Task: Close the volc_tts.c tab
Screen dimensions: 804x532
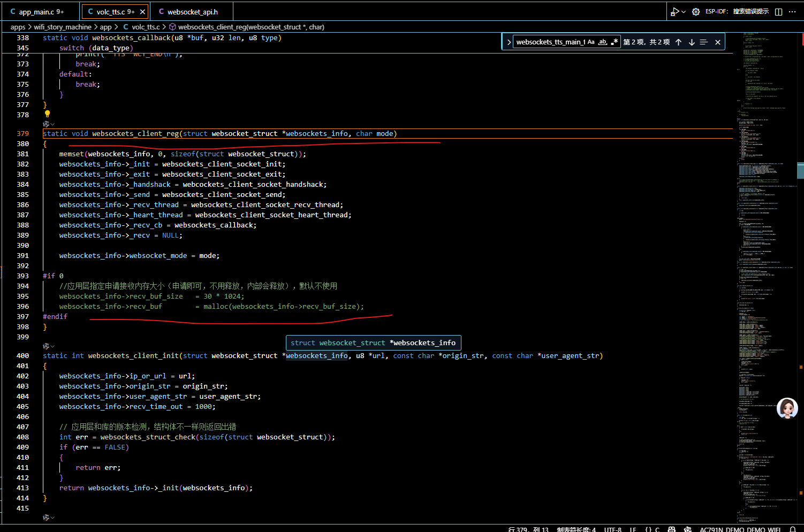Action: [142, 12]
